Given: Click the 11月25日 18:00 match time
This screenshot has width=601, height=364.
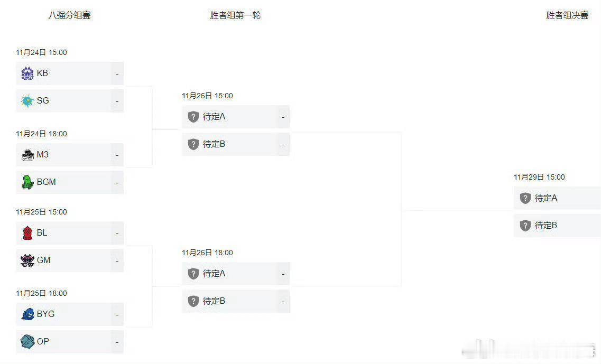Looking at the screenshot, I should [41, 294].
